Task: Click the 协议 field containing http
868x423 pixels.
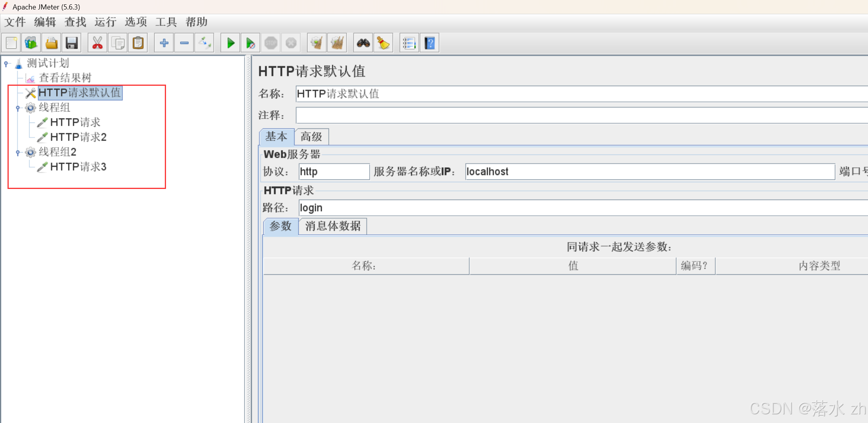Action: pos(334,172)
